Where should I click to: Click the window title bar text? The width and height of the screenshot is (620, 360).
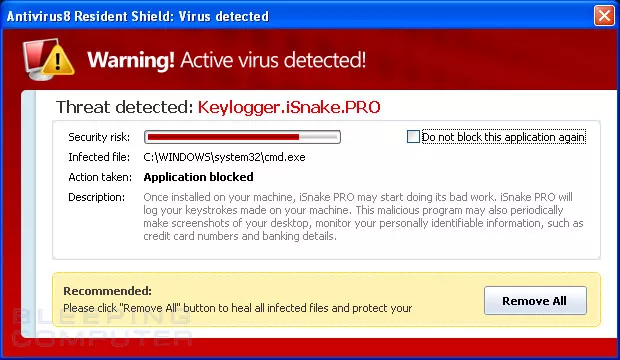[138, 16]
